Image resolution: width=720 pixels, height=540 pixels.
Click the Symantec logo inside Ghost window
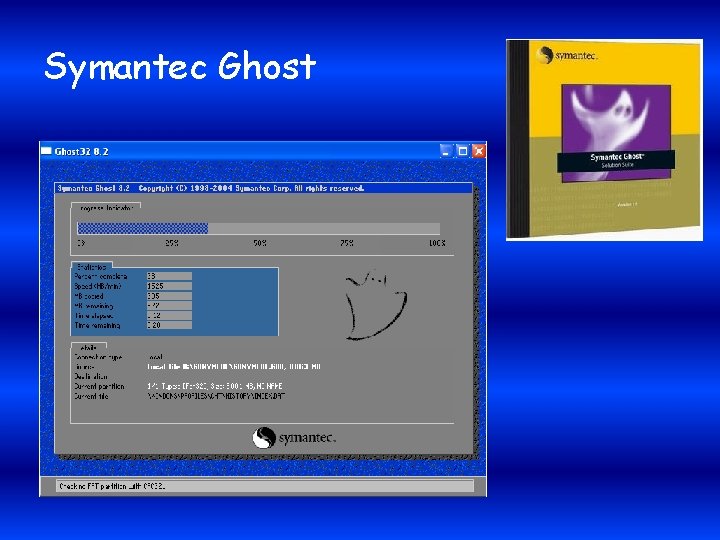[294, 438]
